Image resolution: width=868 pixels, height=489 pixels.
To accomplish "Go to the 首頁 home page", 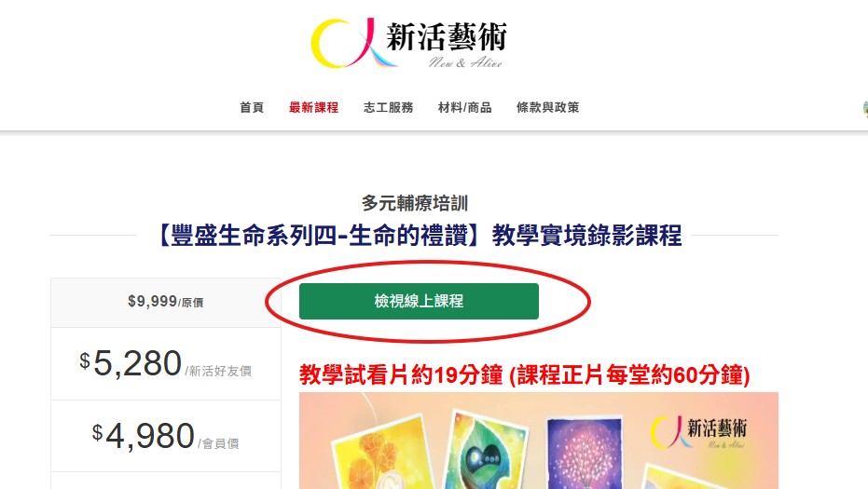I will pyautogui.click(x=252, y=107).
